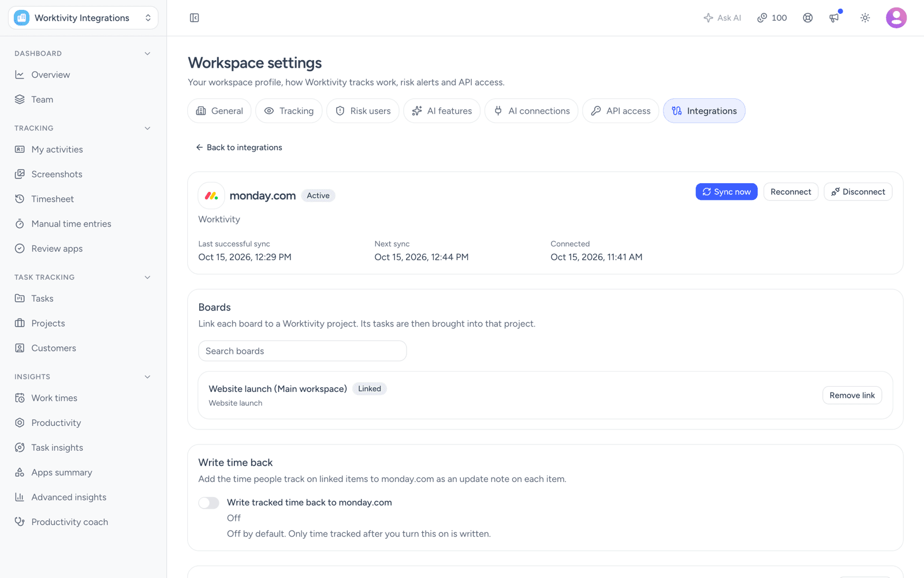
Task: Open the announcements megaphone icon
Action: coord(834,18)
